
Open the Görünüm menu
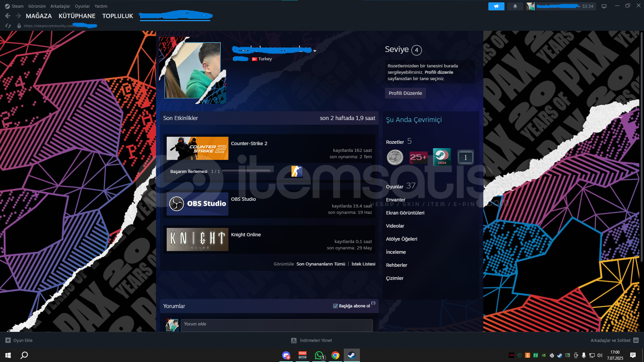tap(37, 6)
